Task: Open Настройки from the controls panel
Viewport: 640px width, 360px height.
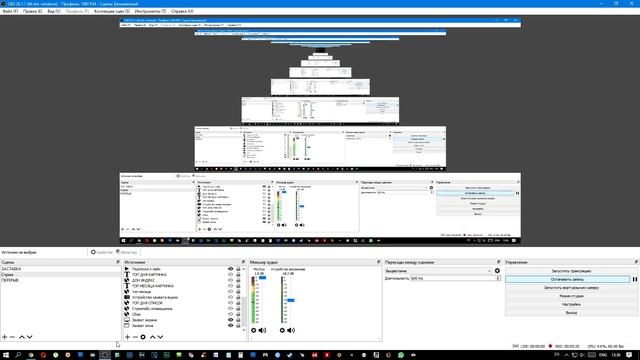Action: (x=571, y=304)
